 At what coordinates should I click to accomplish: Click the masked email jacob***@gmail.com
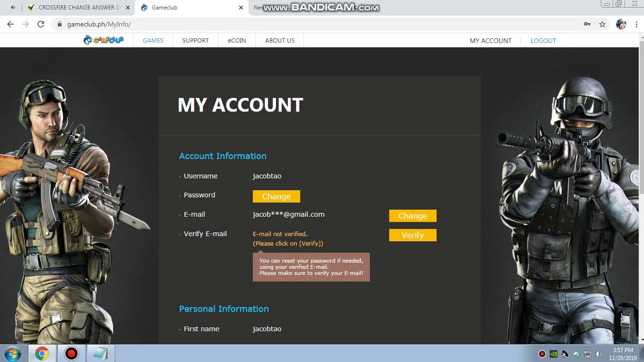[288, 214]
